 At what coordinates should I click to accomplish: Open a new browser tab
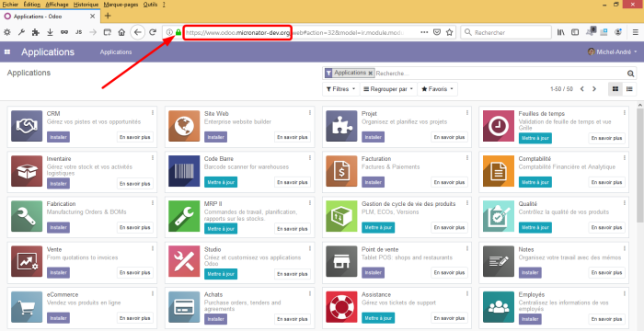pyautogui.click(x=108, y=16)
